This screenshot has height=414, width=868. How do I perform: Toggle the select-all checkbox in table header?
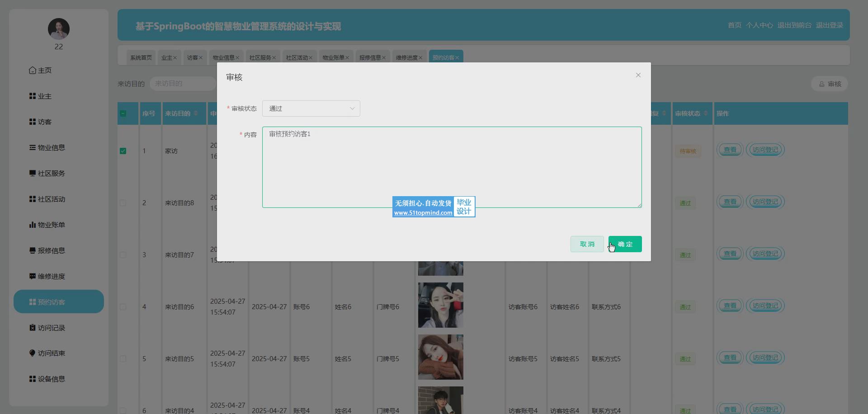pyautogui.click(x=123, y=113)
